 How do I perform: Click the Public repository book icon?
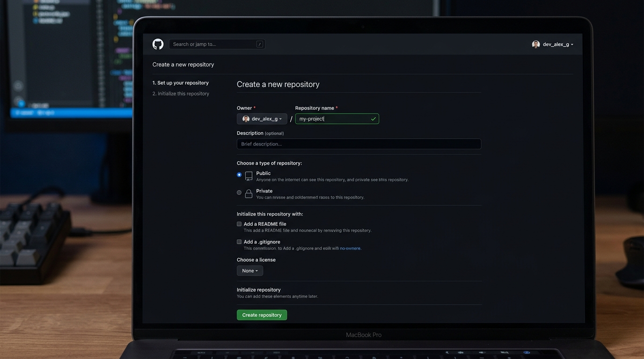(x=249, y=176)
